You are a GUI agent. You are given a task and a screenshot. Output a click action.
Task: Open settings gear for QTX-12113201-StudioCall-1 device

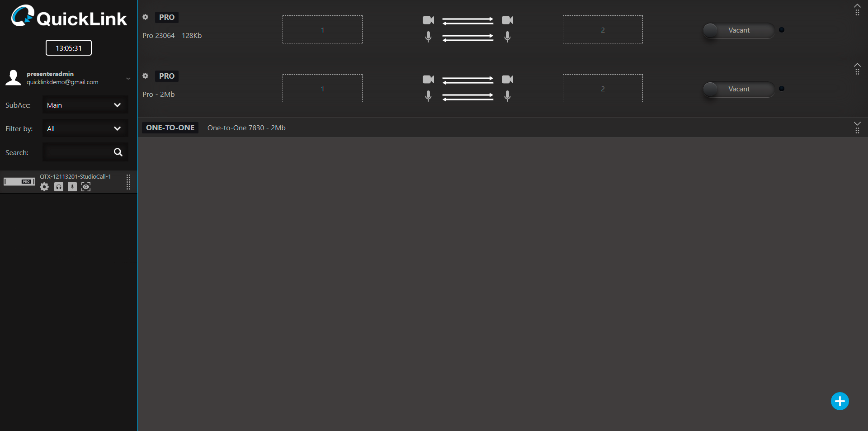pos(44,187)
